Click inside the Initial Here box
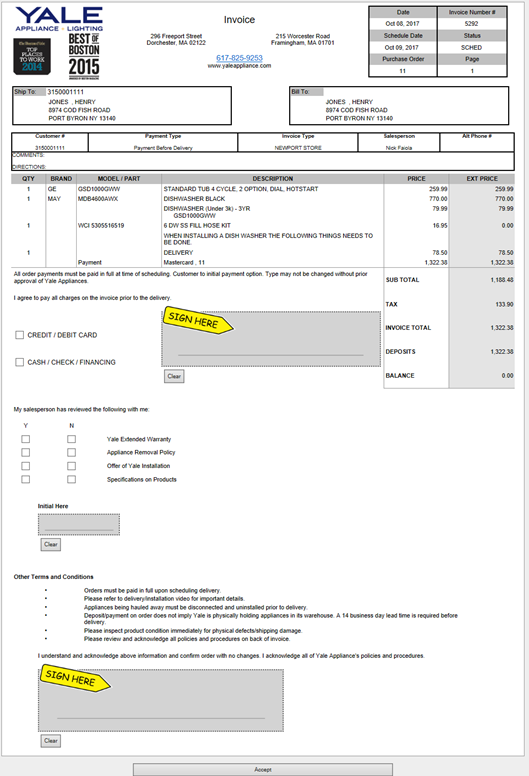The width and height of the screenshot is (529, 776). coord(79,525)
